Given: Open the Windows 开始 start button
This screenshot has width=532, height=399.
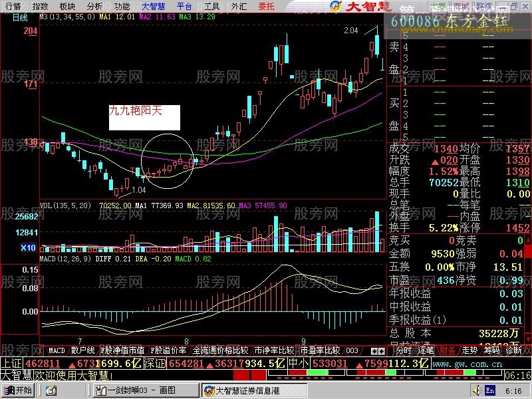Looking at the screenshot, I should coord(19,390).
